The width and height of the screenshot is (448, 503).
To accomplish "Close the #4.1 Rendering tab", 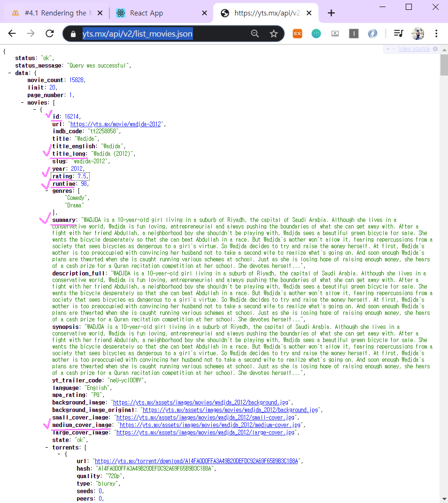I will click(x=100, y=13).
